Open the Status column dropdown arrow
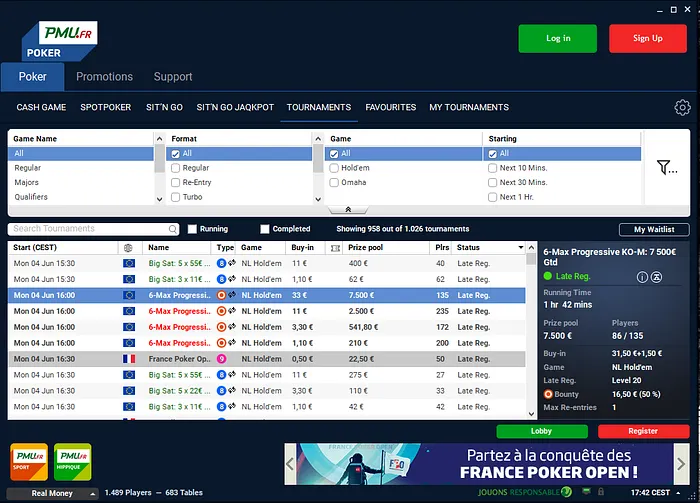The height and width of the screenshot is (503, 700). (521, 247)
